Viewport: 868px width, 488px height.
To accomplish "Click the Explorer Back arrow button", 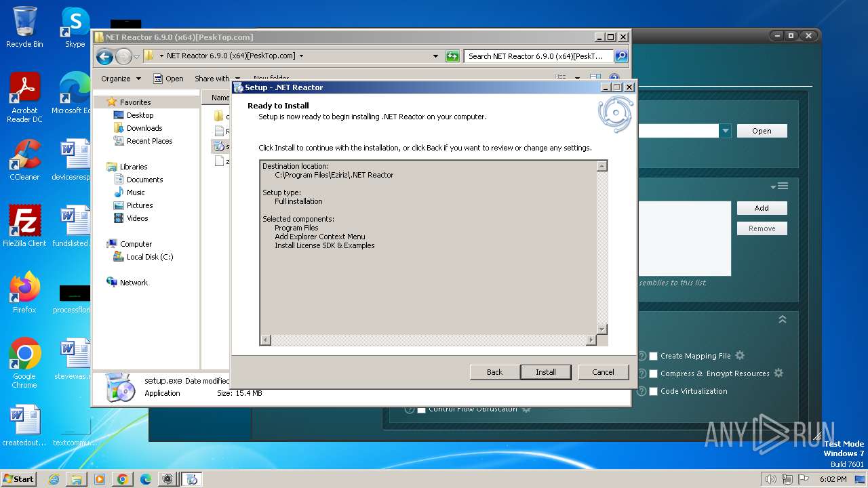I will 104,56.
